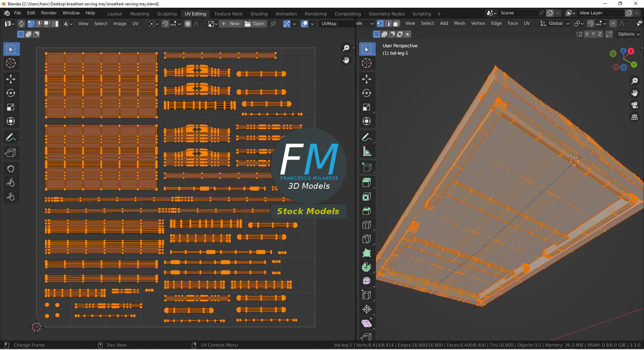This screenshot has height=350, width=644.
Task: Select the Extrude Region tool
Action: click(367, 183)
